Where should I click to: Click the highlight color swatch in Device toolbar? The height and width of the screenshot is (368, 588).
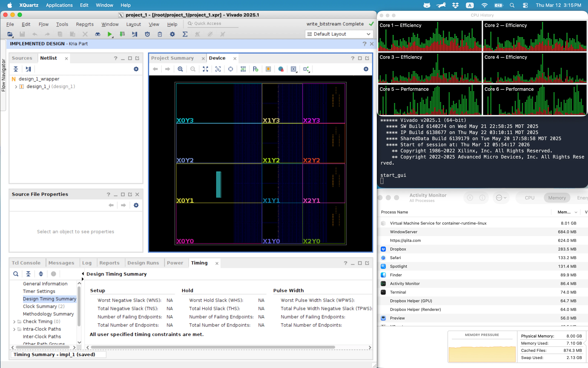click(x=268, y=69)
